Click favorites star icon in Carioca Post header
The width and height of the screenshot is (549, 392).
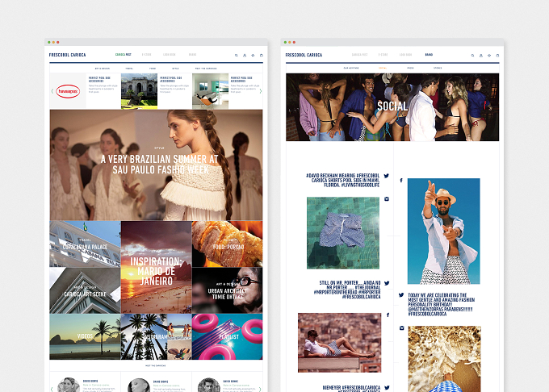click(253, 55)
